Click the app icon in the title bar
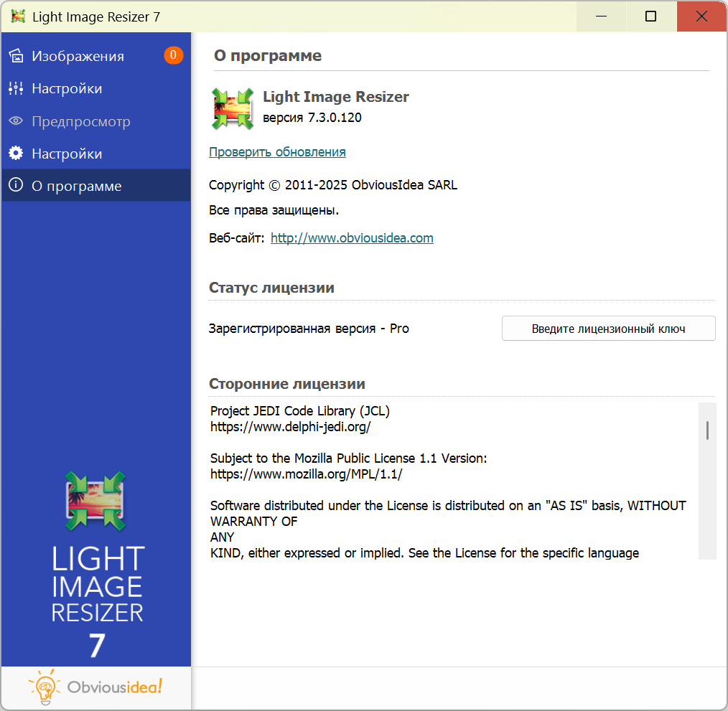 pos(19,17)
